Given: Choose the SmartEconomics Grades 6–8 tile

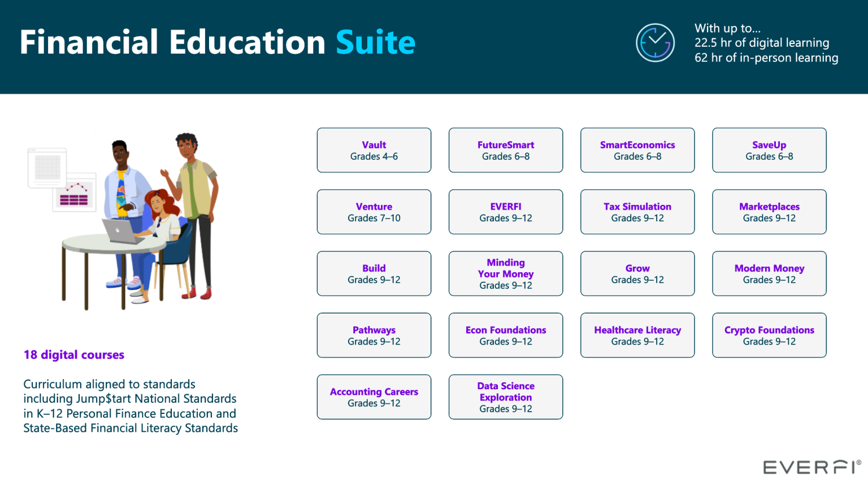Looking at the screenshot, I should tap(637, 150).
